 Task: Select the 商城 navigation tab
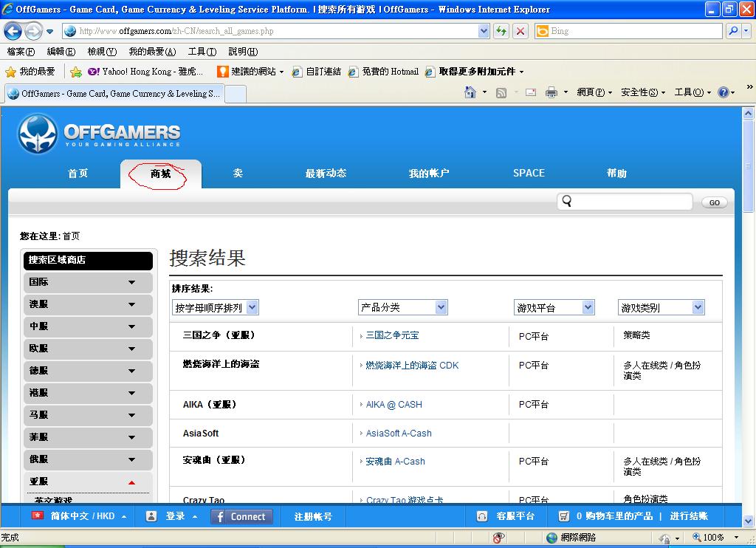pyautogui.click(x=160, y=174)
